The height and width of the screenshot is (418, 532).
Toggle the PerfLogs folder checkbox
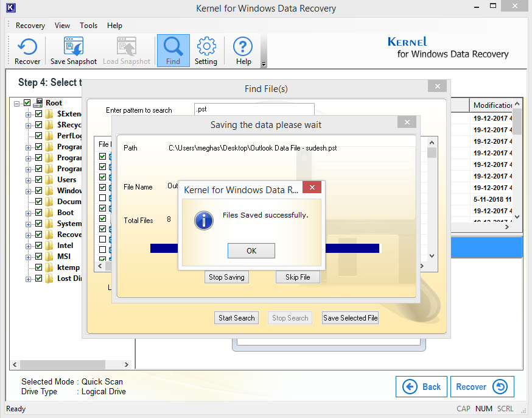[x=39, y=135]
